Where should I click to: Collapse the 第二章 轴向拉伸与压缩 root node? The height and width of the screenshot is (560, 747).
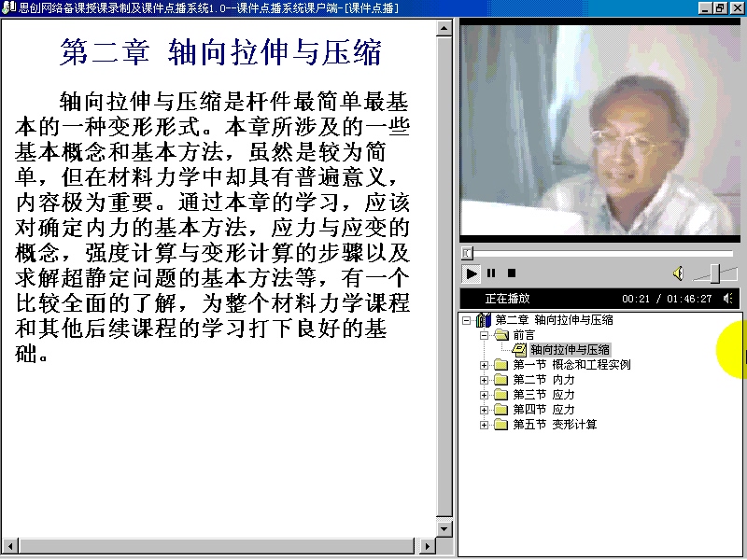point(466,320)
